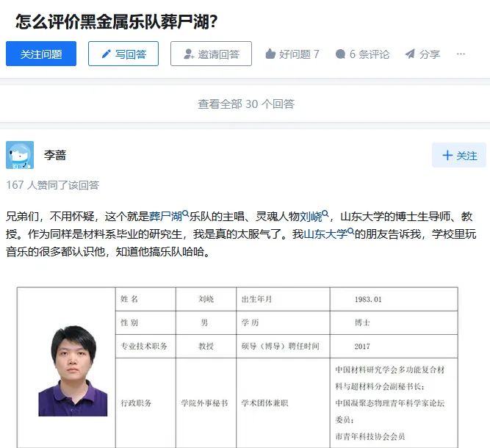Click the 市青年科技协会会员 text line
This screenshot has width=490, height=448.
(x=370, y=436)
